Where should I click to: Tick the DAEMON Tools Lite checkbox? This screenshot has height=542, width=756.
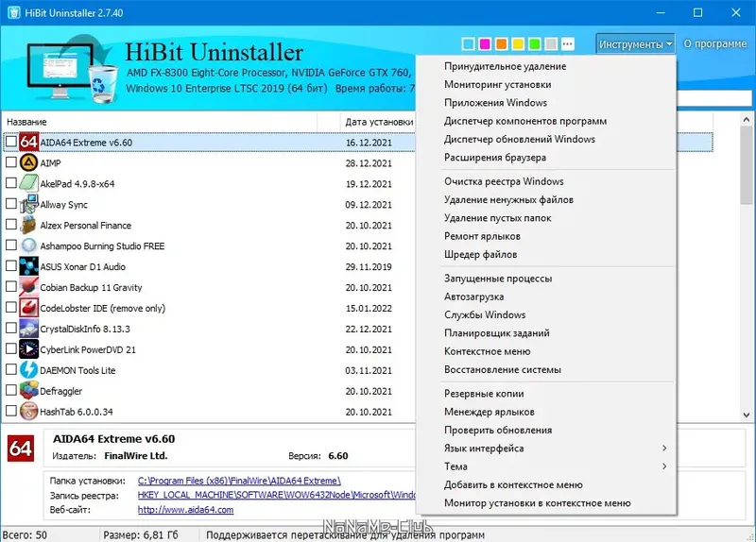pyautogui.click(x=10, y=369)
